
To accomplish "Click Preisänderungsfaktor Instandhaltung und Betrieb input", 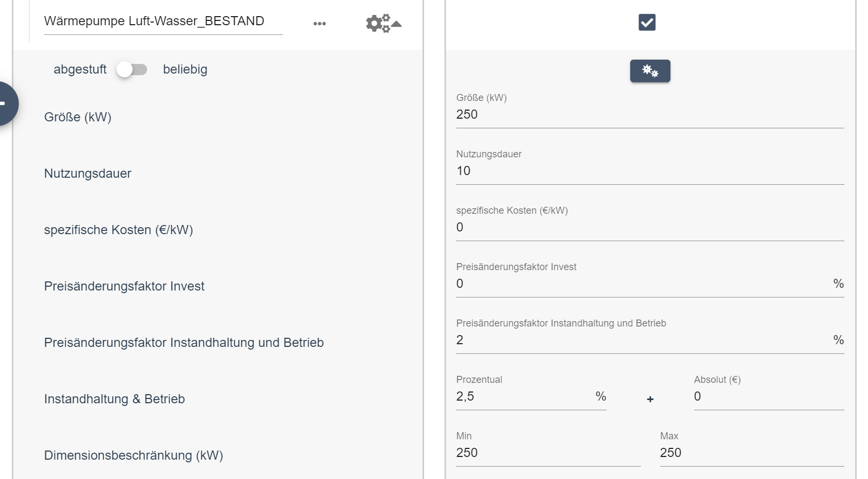I will (x=641, y=340).
